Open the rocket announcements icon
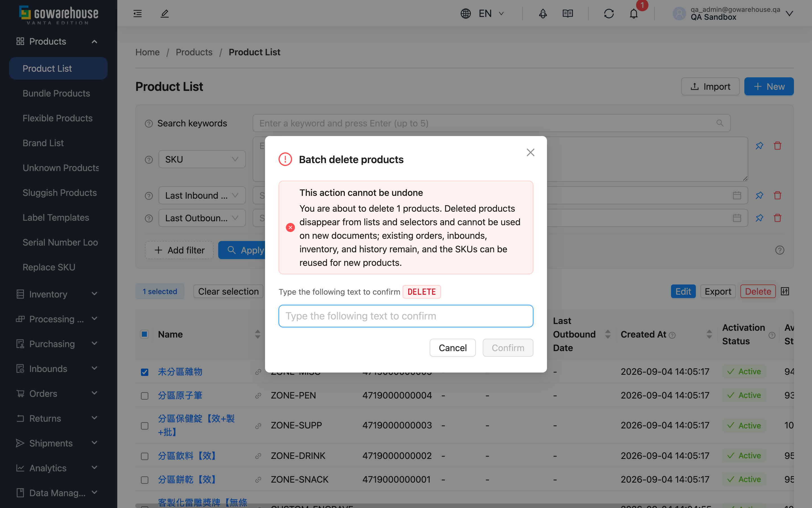 [x=542, y=14]
